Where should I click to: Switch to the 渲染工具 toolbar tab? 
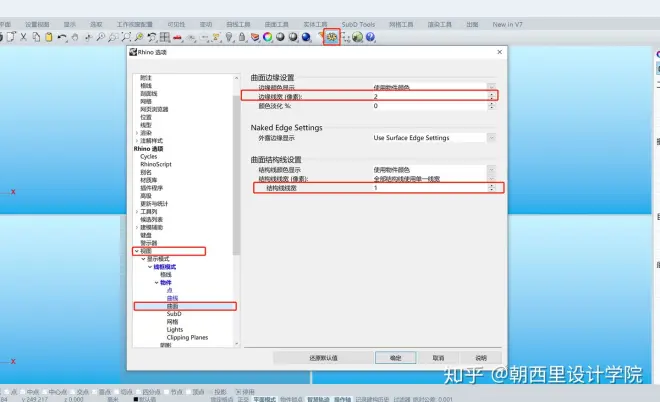[x=439, y=24]
